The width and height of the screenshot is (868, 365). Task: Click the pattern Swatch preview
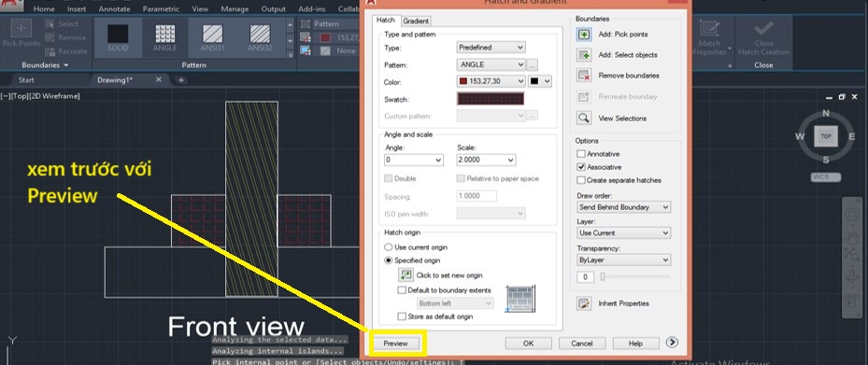click(491, 99)
